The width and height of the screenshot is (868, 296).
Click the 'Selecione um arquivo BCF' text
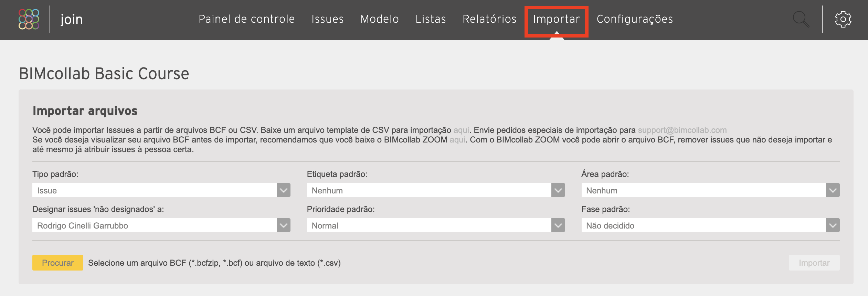pos(214,263)
